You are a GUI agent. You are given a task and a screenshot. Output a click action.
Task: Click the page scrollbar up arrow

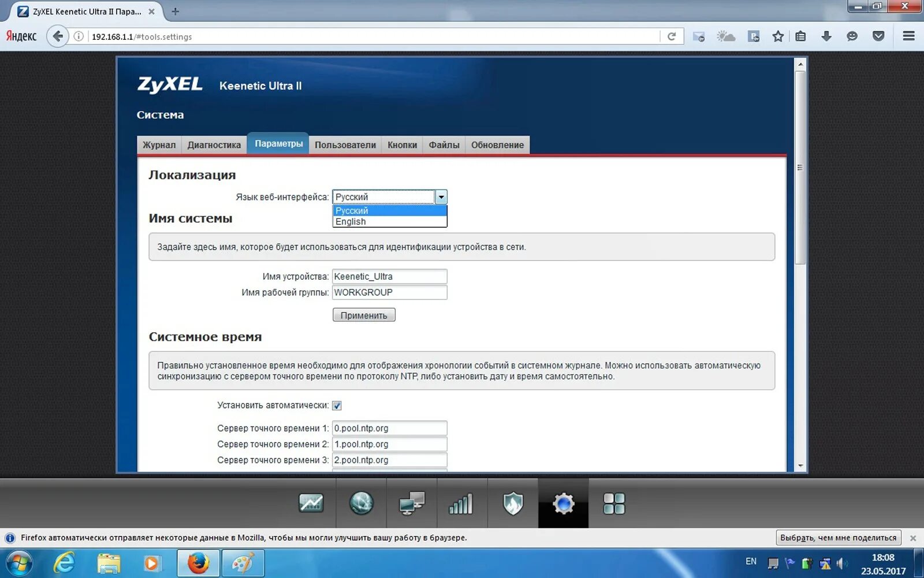[800, 64]
